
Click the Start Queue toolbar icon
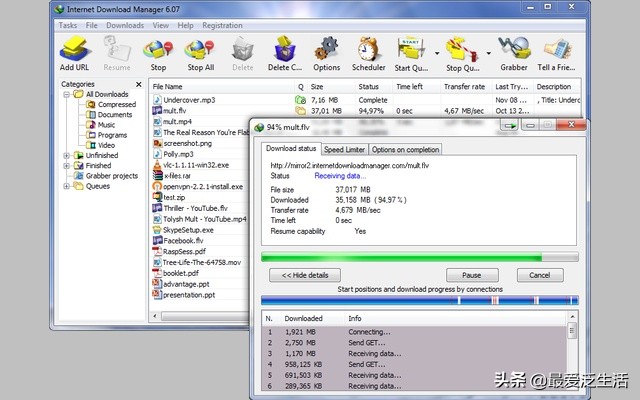[411, 49]
